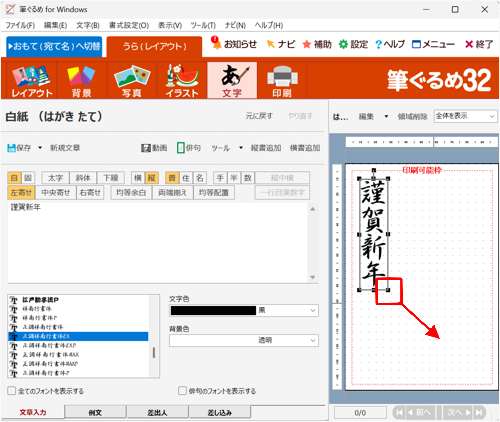This screenshot has height=422, width=500.
Task: Open 表示(V) menu
Action: coord(170,25)
